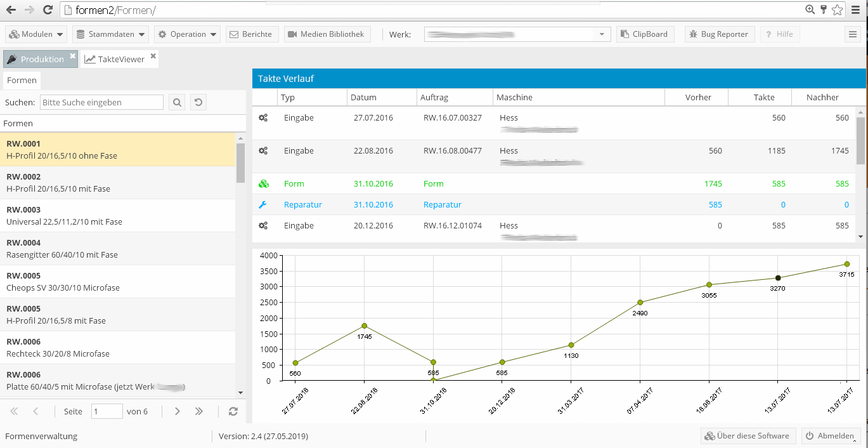Sort by the Datum column header
This screenshot has height=448, width=868.
point(382,97)
